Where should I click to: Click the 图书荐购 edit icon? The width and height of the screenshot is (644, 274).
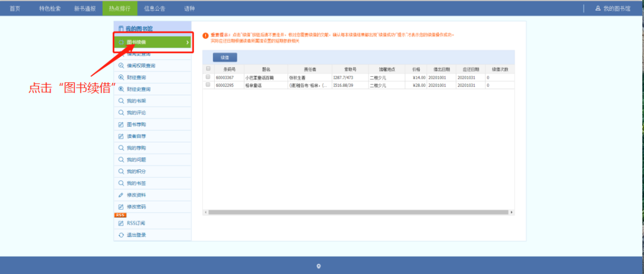pyautogui.click(x=120, y=124)
